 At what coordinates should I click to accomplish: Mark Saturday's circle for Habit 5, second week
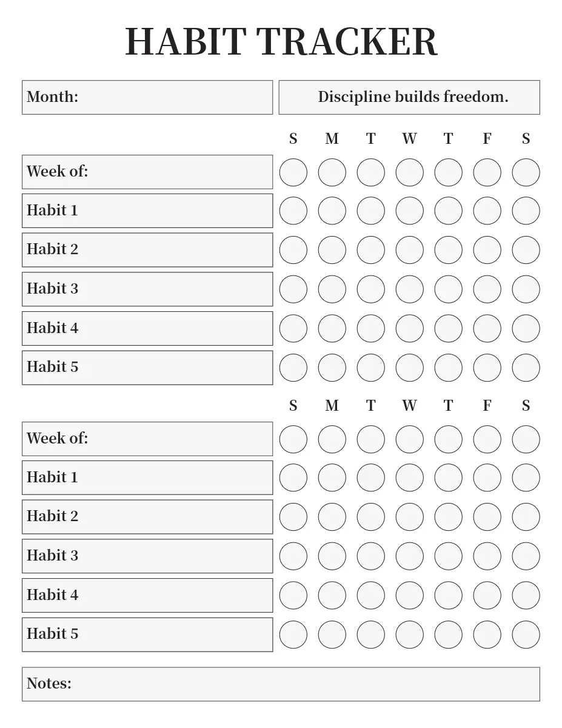click(526, 634)
